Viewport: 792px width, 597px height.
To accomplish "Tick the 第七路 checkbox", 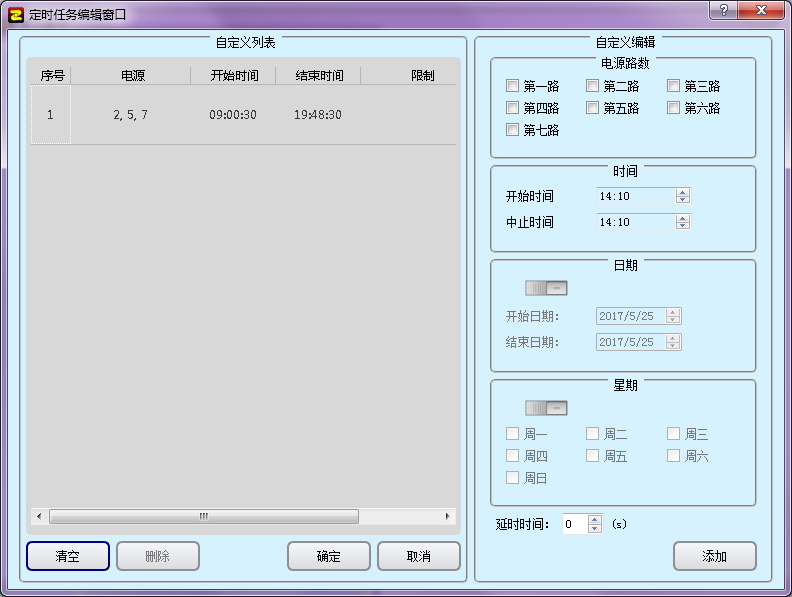I will point(513,130).
